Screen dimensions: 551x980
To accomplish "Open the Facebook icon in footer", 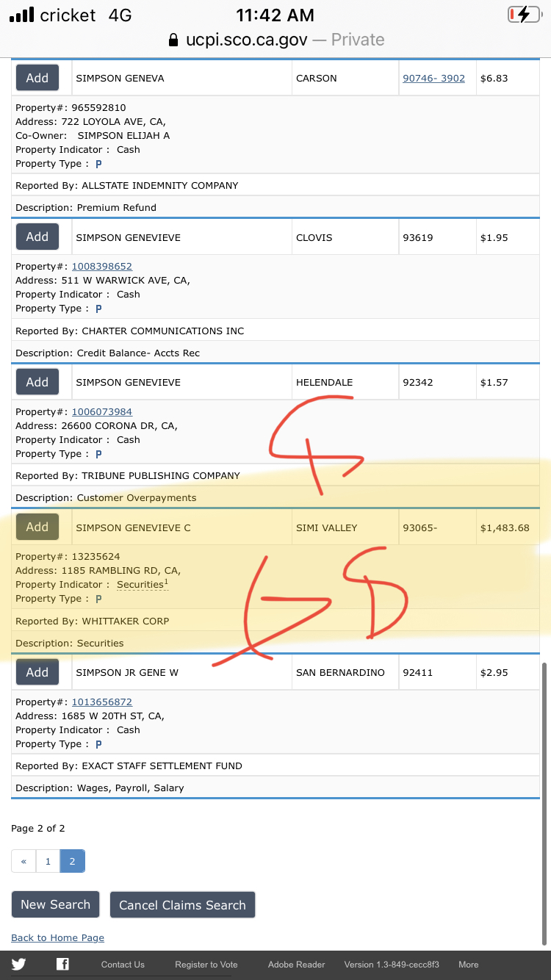I will (x=63, y=965).
